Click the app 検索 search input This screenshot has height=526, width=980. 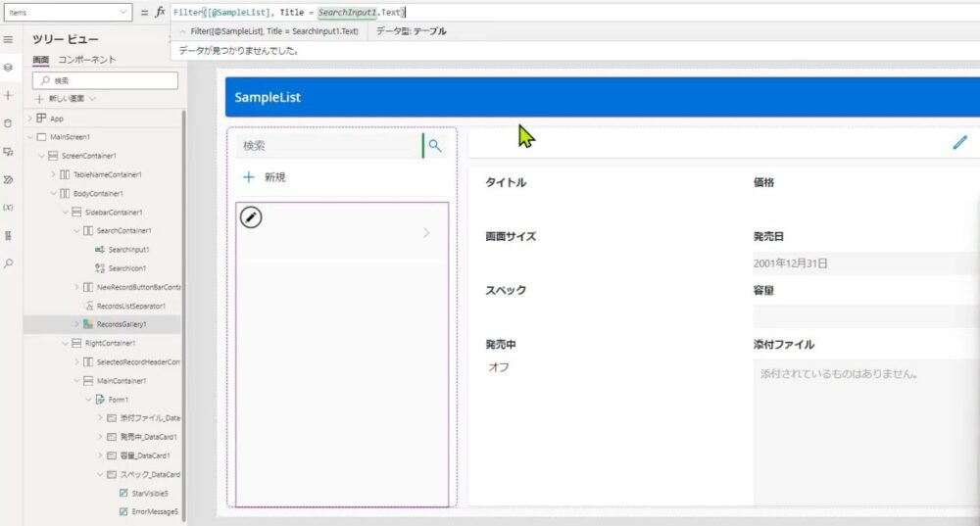tap(329, 146)
